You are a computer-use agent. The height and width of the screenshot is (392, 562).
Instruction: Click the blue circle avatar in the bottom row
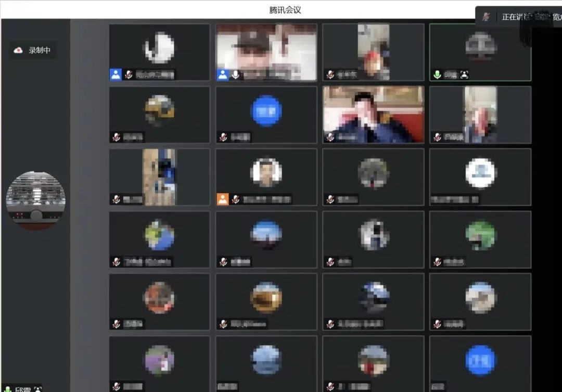click(480, 360)
